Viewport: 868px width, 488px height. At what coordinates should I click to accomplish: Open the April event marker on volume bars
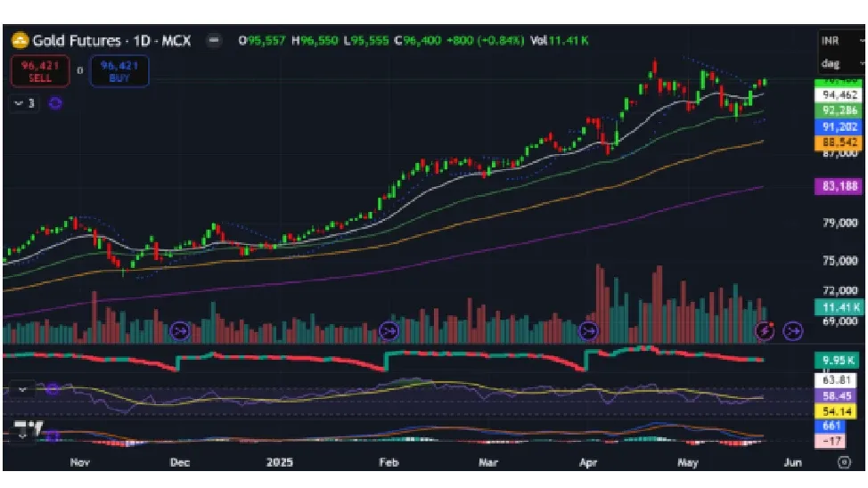point(589,331)
